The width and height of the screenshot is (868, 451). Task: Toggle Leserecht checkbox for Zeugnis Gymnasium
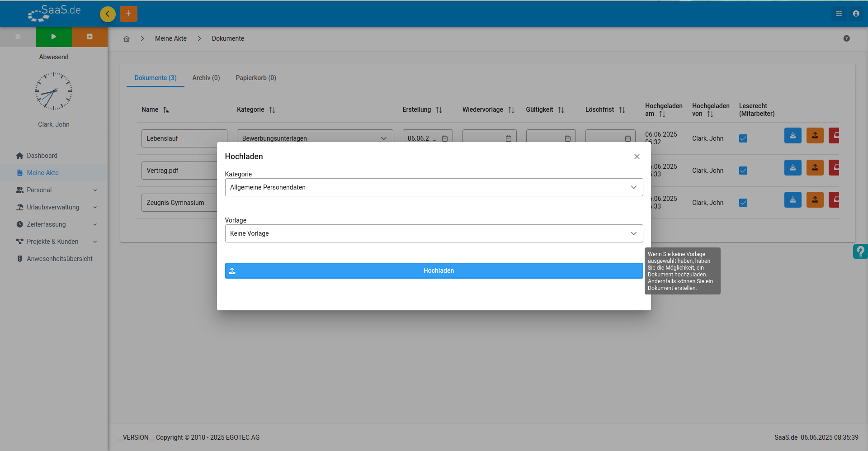(x=743, y=203)
